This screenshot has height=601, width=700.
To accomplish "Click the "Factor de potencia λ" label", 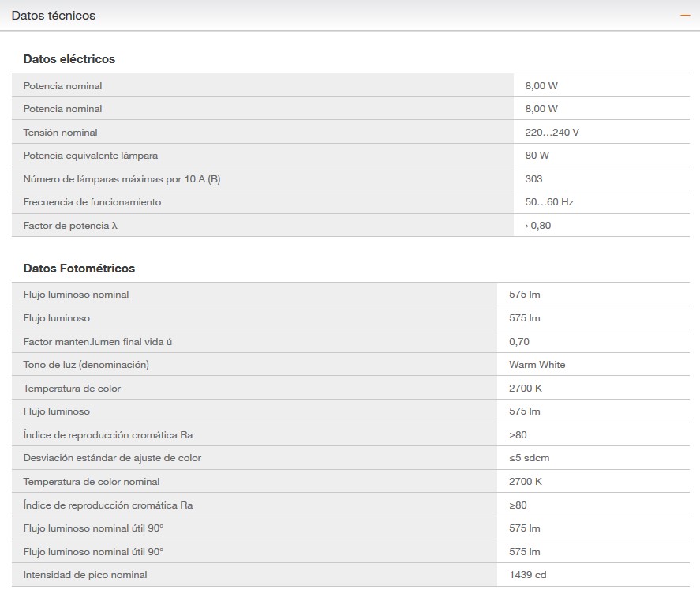I will click(70, 226).
